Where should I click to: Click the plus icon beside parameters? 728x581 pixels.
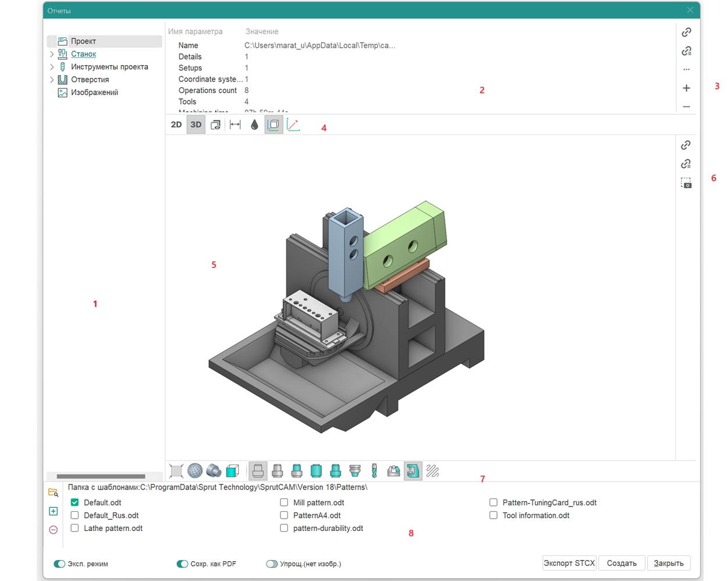[x=686, y=88]
